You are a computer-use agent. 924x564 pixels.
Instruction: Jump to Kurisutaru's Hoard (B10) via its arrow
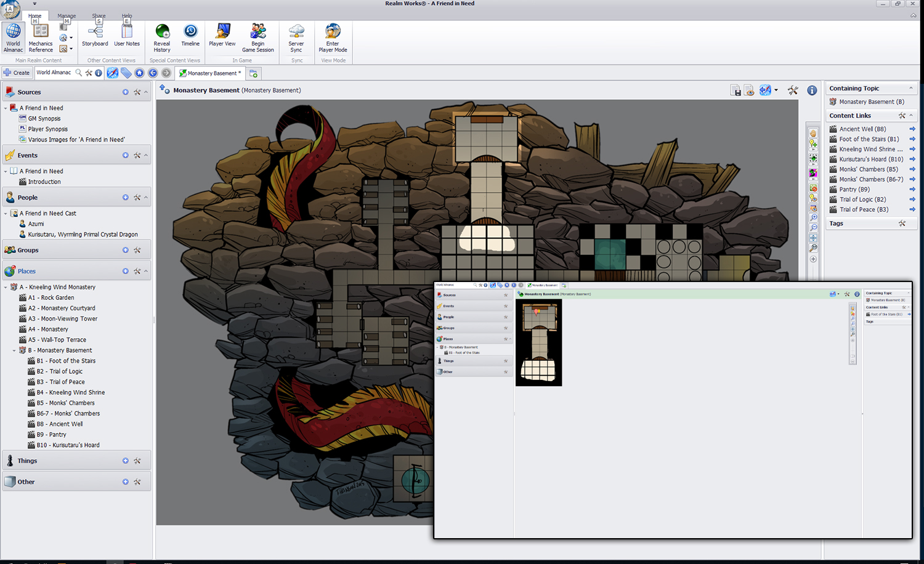[912, 159]
